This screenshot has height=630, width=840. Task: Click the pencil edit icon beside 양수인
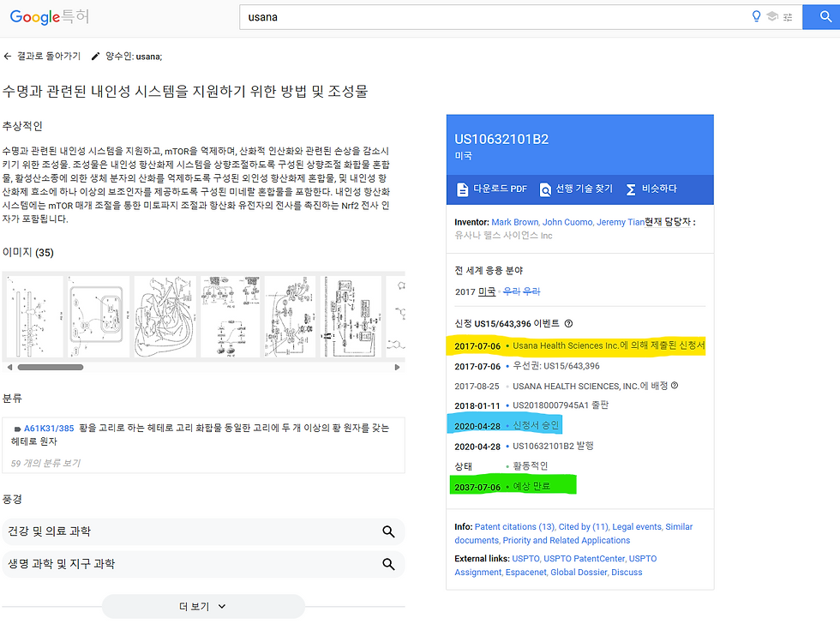pyautogui.click(x=95, y=57)
